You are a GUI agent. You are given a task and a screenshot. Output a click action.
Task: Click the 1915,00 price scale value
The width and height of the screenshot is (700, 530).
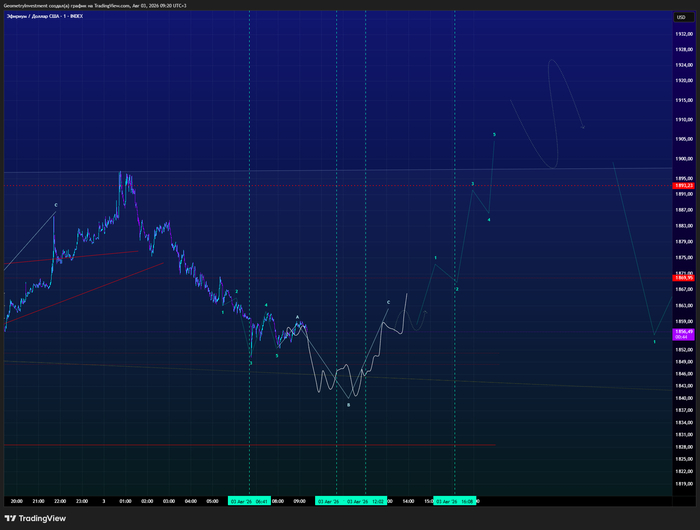click(x=683, y=100)
